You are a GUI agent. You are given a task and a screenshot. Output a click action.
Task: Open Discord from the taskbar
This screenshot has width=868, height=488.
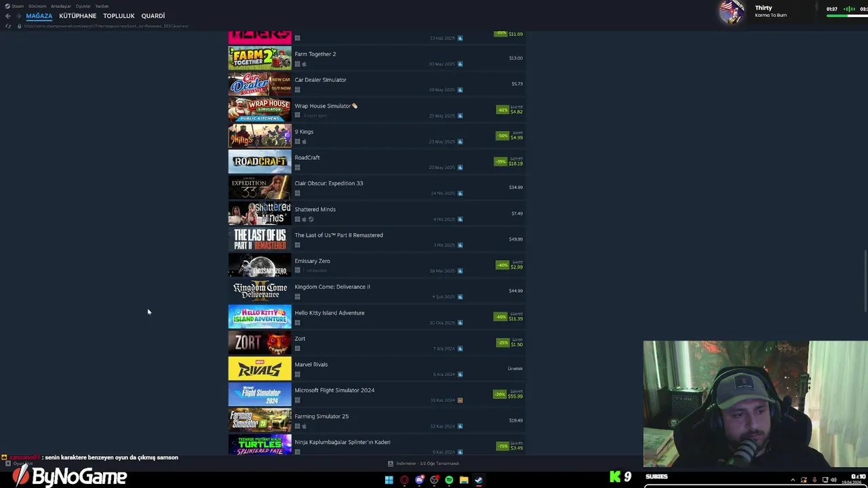coord(419,480)
